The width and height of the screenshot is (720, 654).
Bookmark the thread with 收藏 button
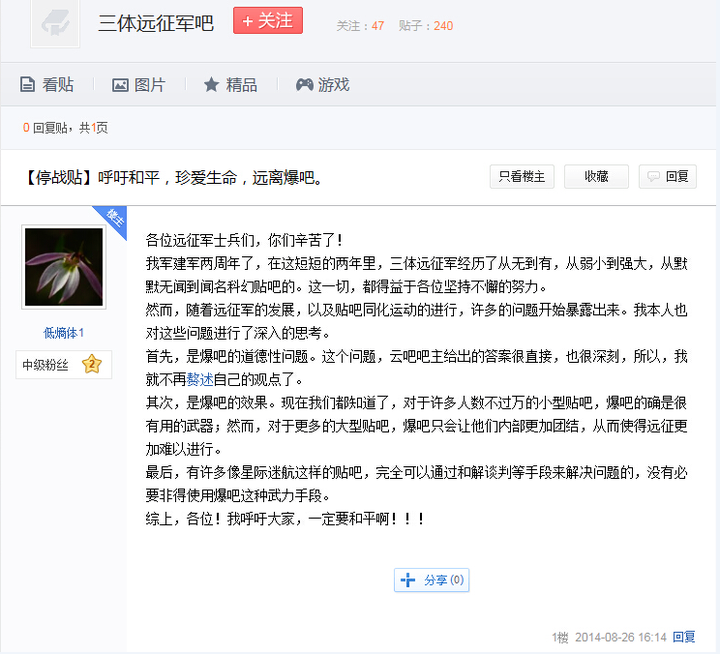596,176
